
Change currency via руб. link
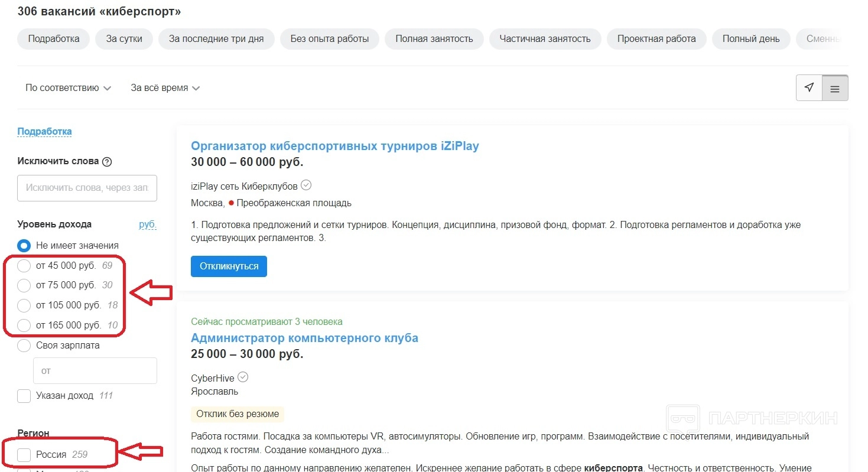tap(147, 224)
